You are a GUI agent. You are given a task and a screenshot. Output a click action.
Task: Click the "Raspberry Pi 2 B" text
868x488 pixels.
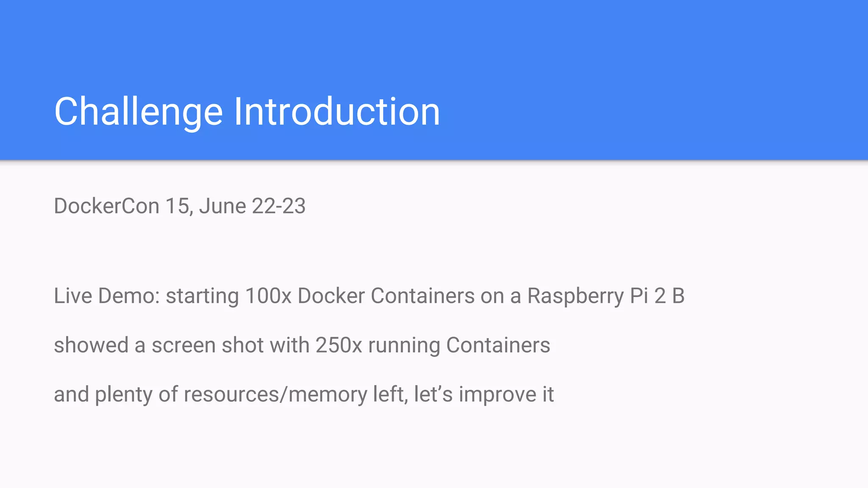click(x=606, y=297)
